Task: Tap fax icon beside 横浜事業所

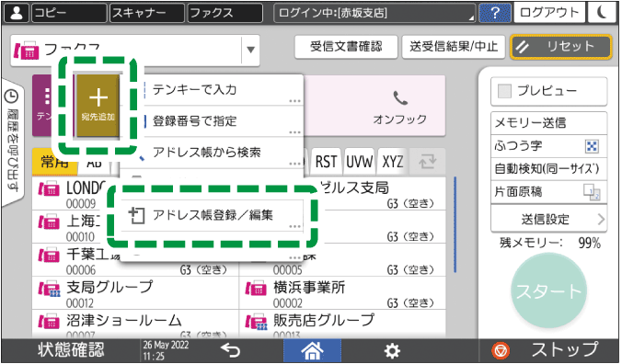Action: pyautogui.click(x=256, y=290)
